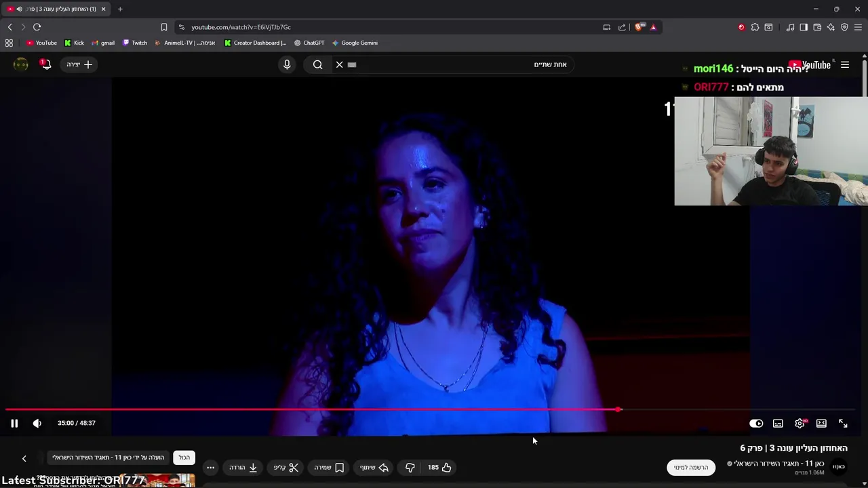The image size is (868, 488).
Task: Click the address bar URL
Action: pos(241,27)
